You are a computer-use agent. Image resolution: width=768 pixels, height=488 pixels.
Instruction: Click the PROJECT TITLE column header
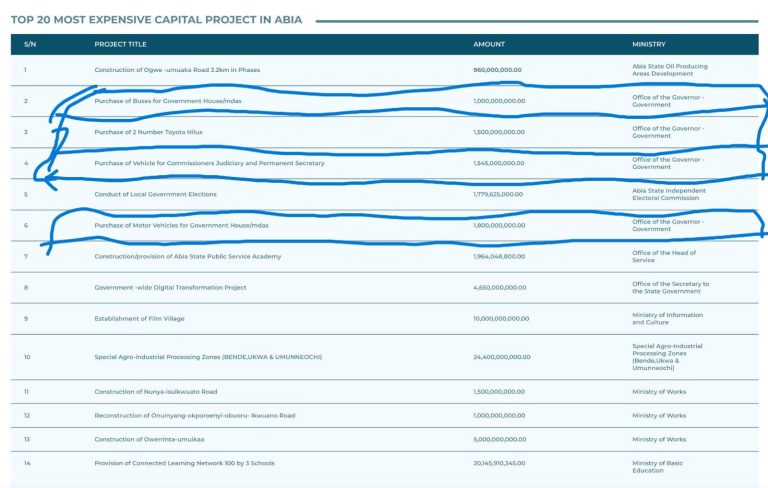(121, 44)
